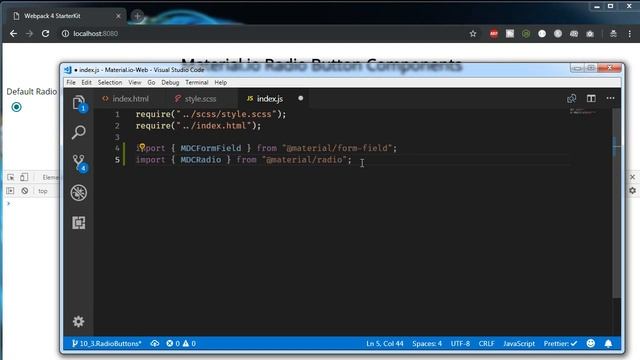This screenshot has height=360, width=640.
Task: Open the Selection menu
Action: pyautogui.click(x=110, y=82)
